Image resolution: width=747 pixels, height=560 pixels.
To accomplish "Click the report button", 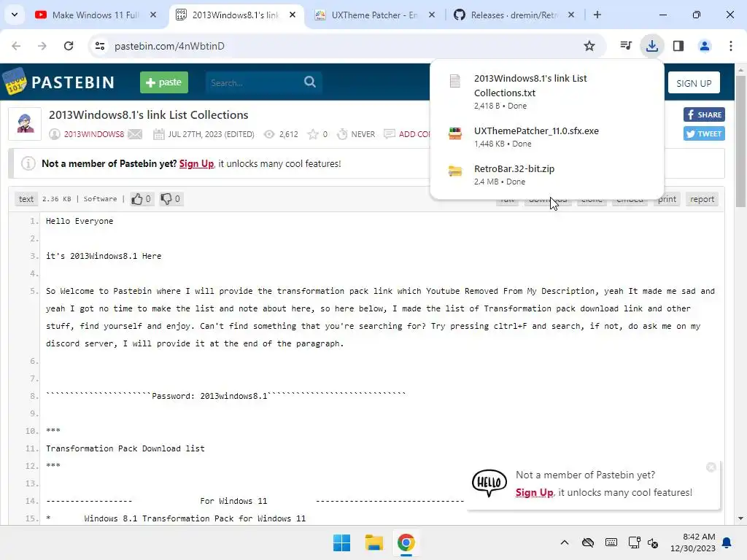I will [703, 199].
